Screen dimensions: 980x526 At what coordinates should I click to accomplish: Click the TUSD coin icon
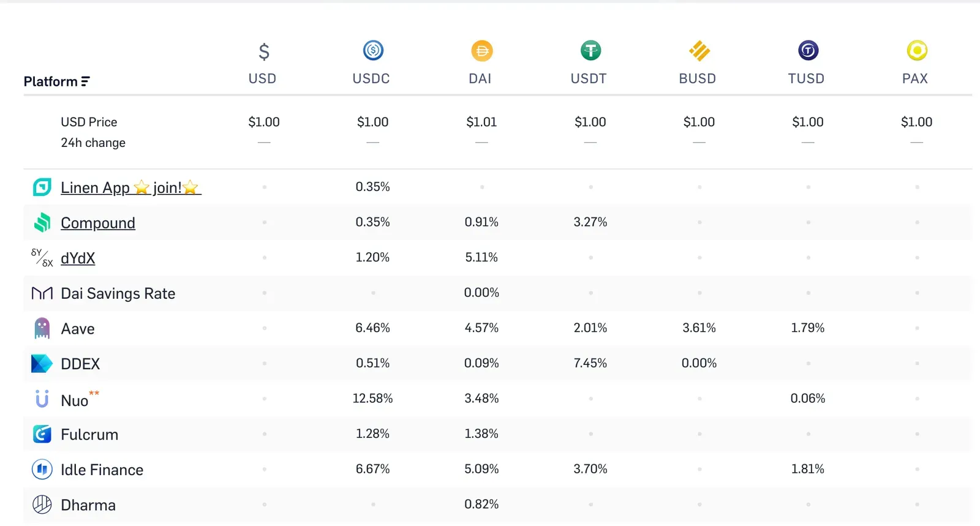tap(808, 50)
